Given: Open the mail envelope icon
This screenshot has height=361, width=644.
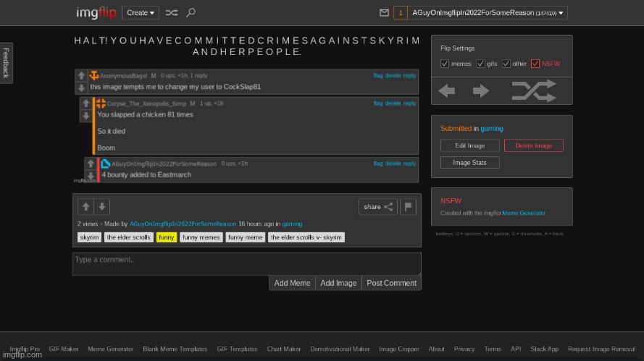Looking at the screenshot, I should tap(384, 13).
